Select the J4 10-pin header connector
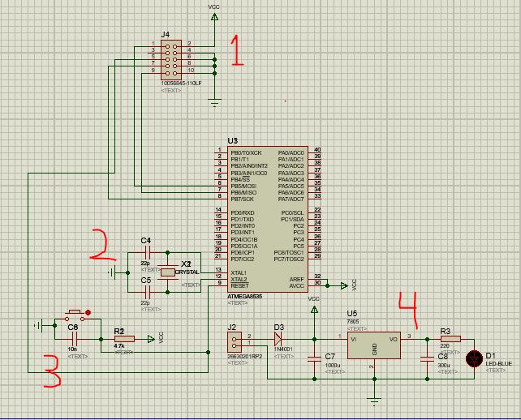The image size is (521, 420). 170,60
